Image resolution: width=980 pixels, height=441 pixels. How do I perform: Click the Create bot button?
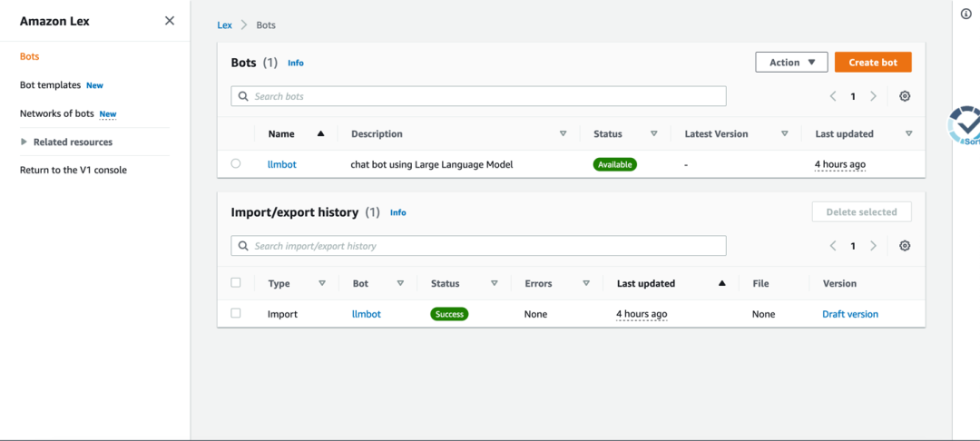(873, 63)
